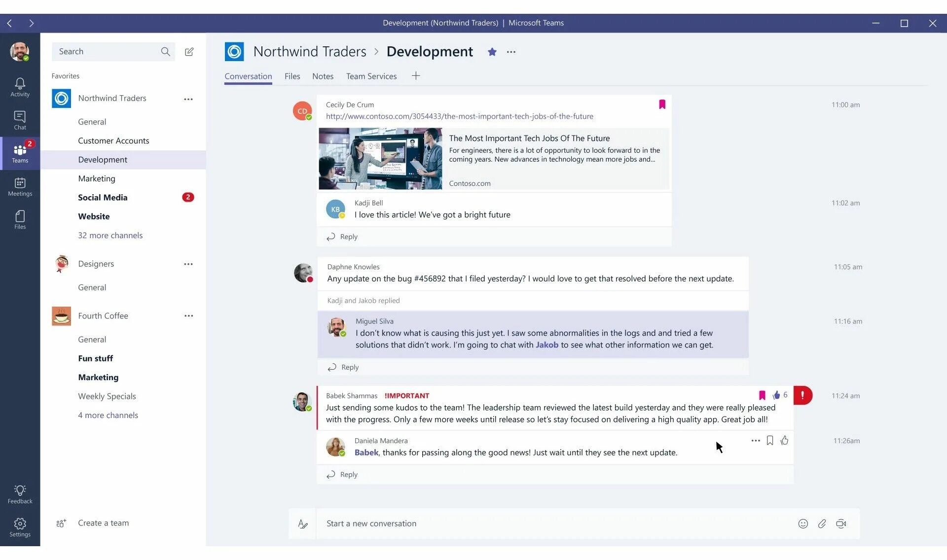The width and height of the screenshot is (947, 560).
Task: Save Daniela Mandera's message with bookmark icon
Action: click(770, 440)
